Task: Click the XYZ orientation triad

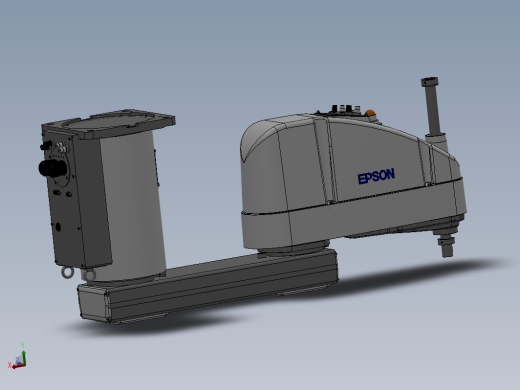Action: pos(17,356)
